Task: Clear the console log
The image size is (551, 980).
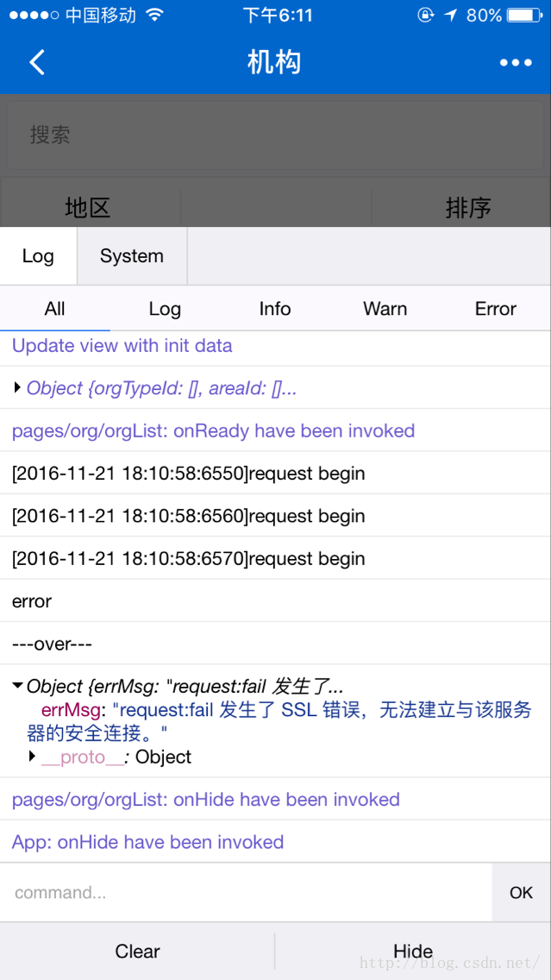Action: (138, 952)
